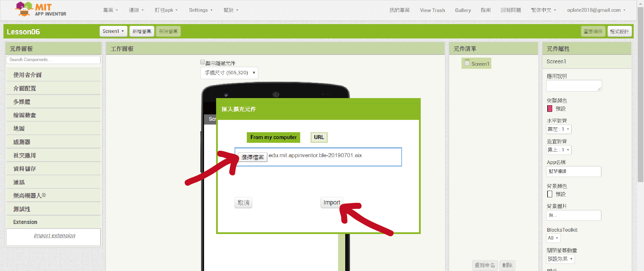Open View Trash

coord(432,10)
